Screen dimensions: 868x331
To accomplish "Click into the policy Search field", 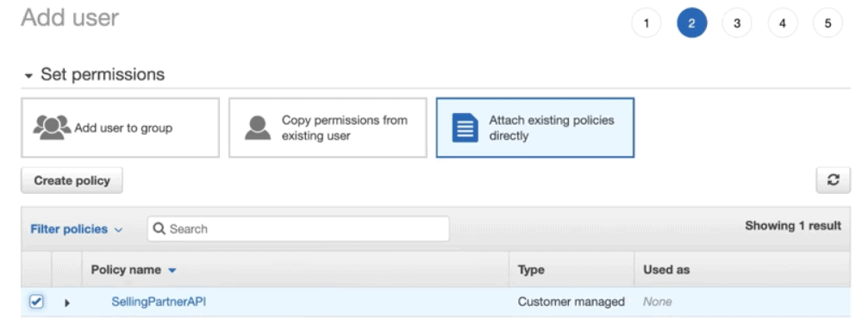I will click(x=298, y=228).
